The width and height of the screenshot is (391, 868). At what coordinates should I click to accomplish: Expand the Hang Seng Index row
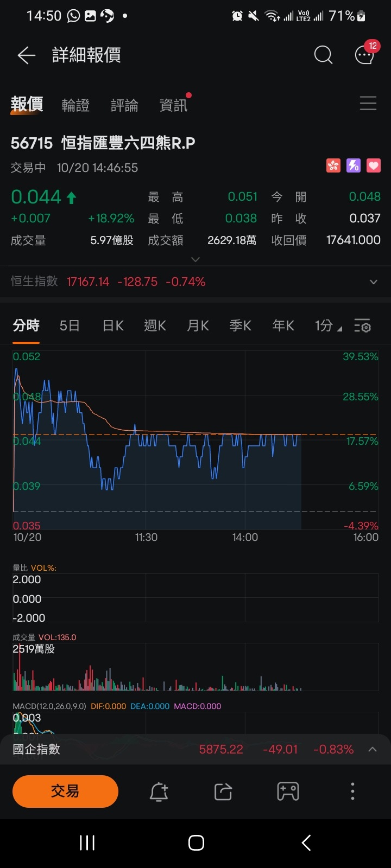click(373, 282)
